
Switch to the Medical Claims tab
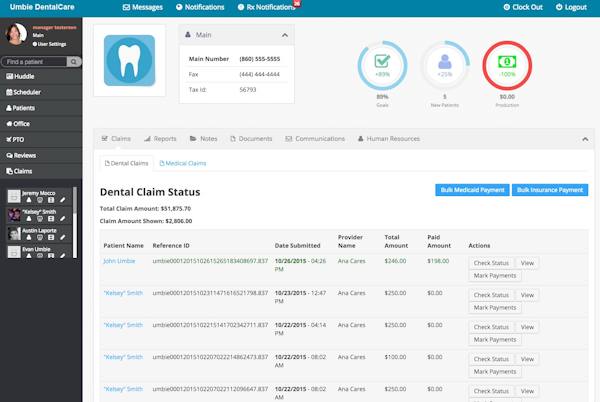point(184,163)
